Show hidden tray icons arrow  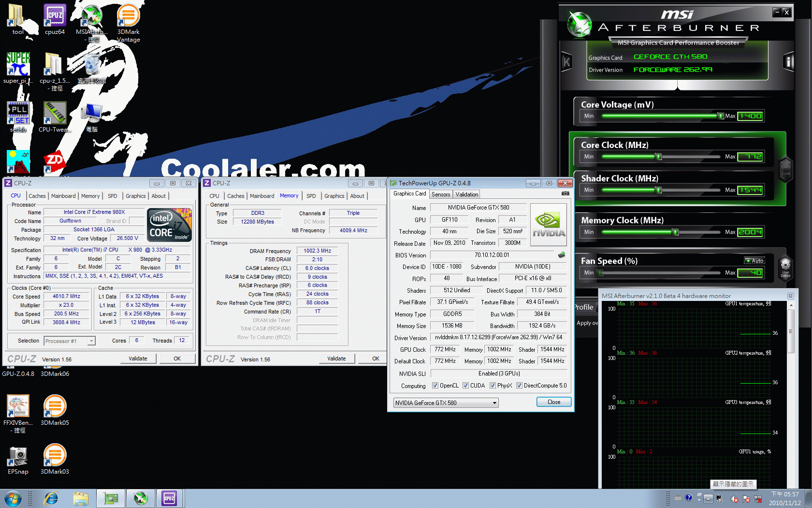(709, 498)
